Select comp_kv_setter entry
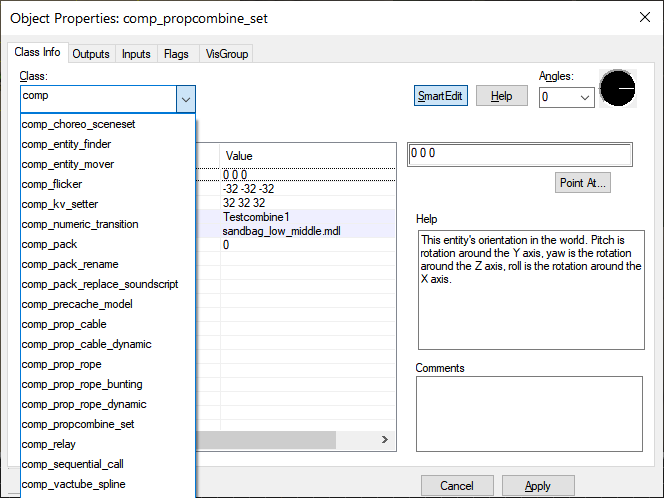Image resolution: width=664 pixels, height=498 pixels. pos(108,204)
